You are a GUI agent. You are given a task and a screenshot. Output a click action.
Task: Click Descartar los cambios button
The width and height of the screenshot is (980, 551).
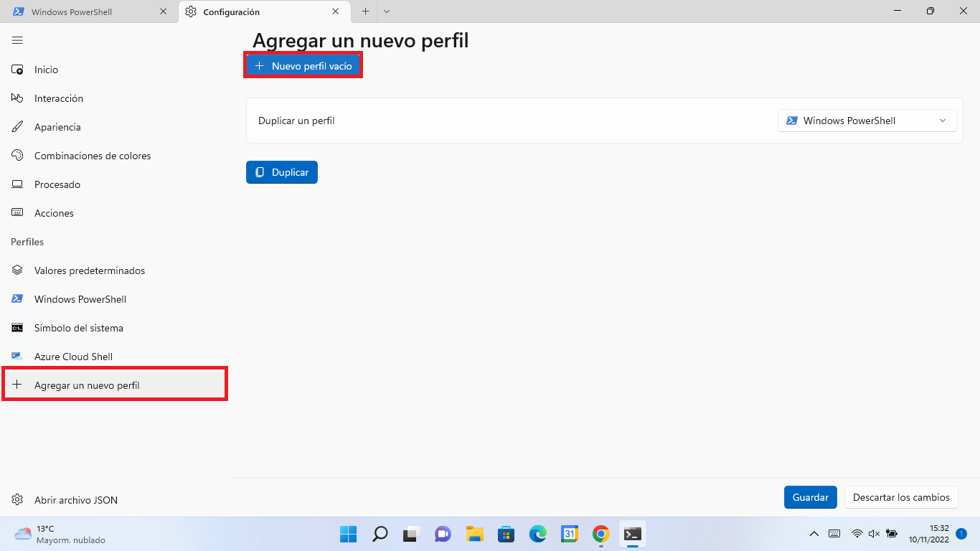click(x=901, y=497)
